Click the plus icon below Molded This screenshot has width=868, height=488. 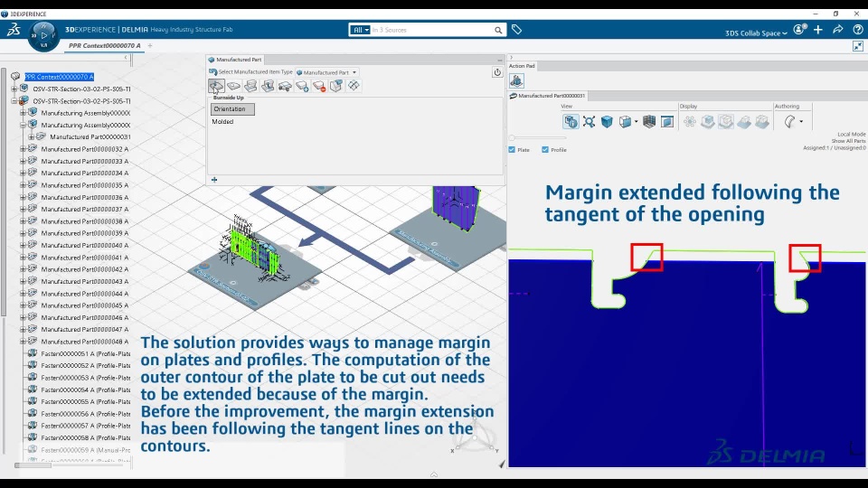pyautogui.click(x=214, y=179)
